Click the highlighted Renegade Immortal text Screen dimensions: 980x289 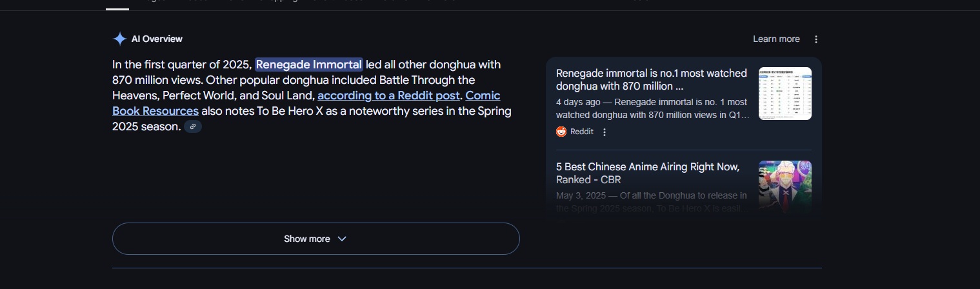coord(309,65)
